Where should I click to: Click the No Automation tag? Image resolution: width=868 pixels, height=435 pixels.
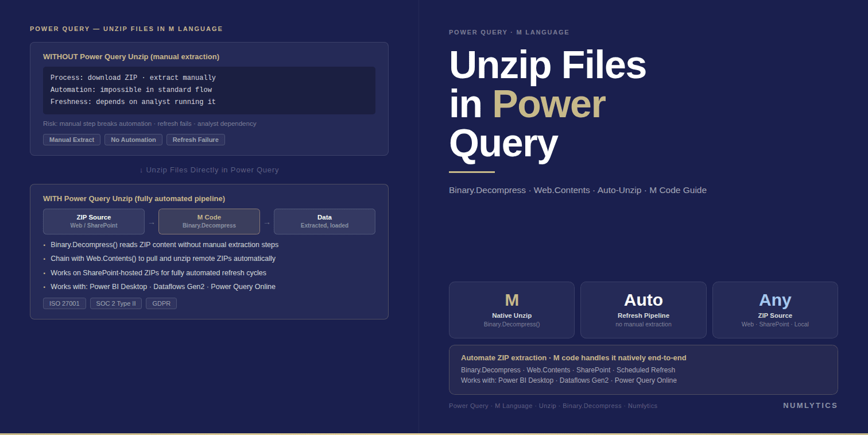pyautogui.click(x=133, y=140)
